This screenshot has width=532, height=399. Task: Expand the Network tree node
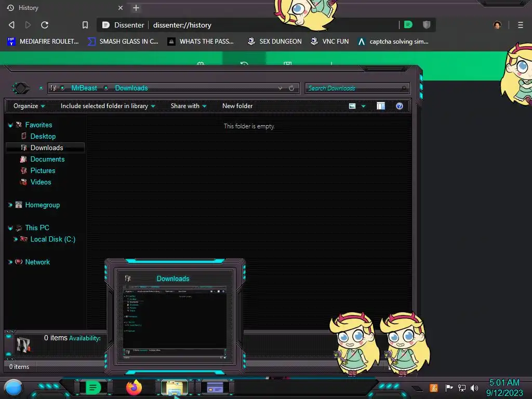pos(10,262)
